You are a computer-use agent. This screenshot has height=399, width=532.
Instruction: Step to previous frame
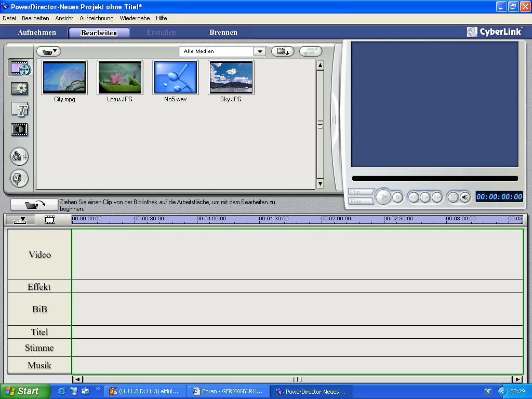tap(413, 197)
